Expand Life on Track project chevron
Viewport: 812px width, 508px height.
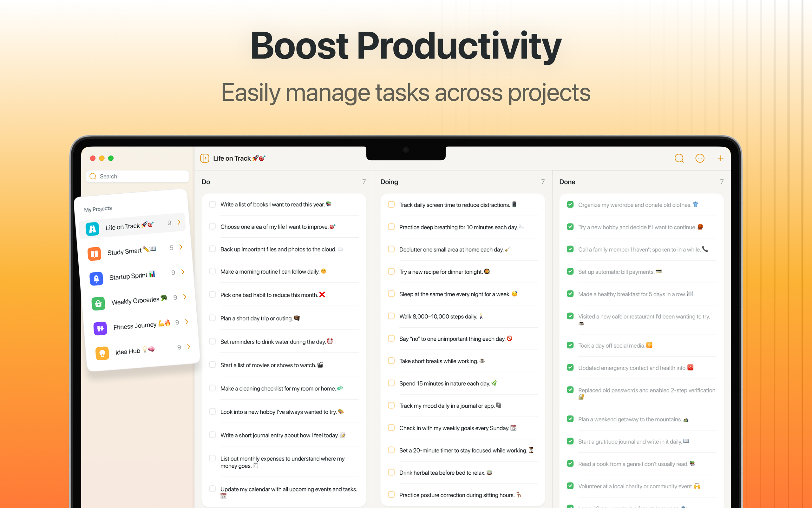179,222
